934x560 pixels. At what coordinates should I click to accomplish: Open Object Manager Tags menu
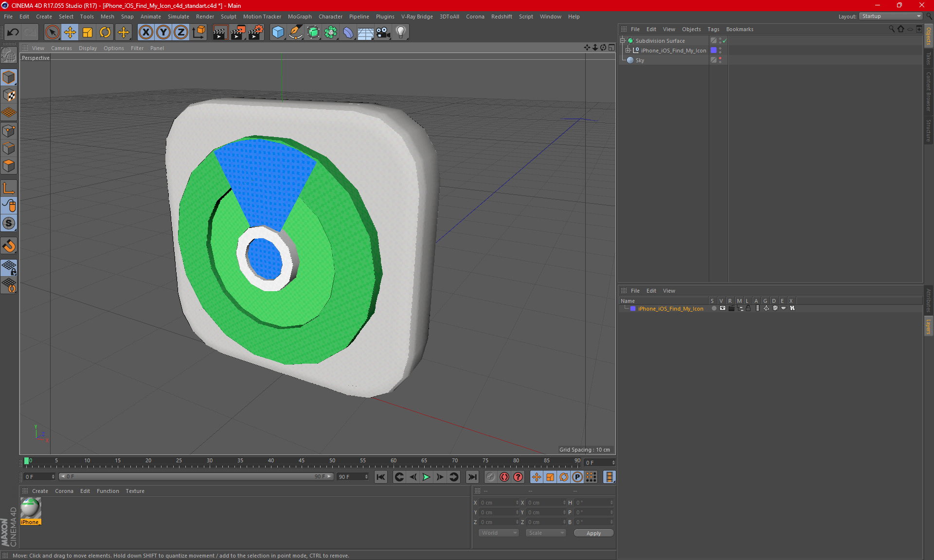713,29
